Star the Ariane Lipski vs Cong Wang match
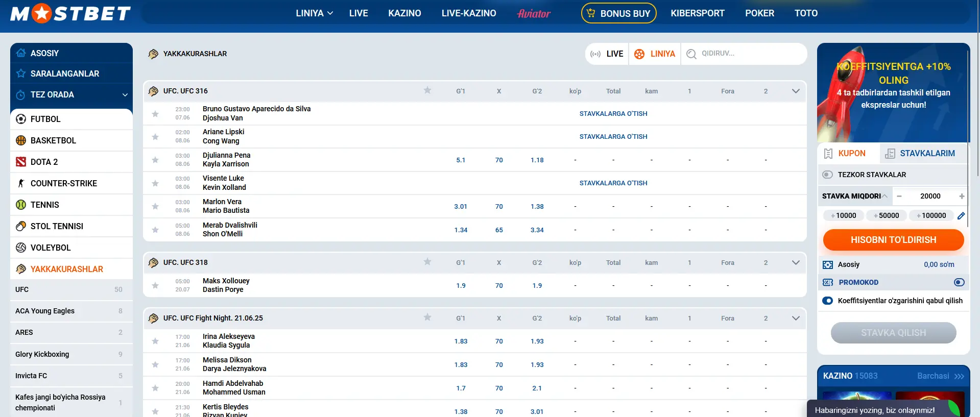Screen dimensions: 980x417 pyautogui.click(x=155, y=137)
